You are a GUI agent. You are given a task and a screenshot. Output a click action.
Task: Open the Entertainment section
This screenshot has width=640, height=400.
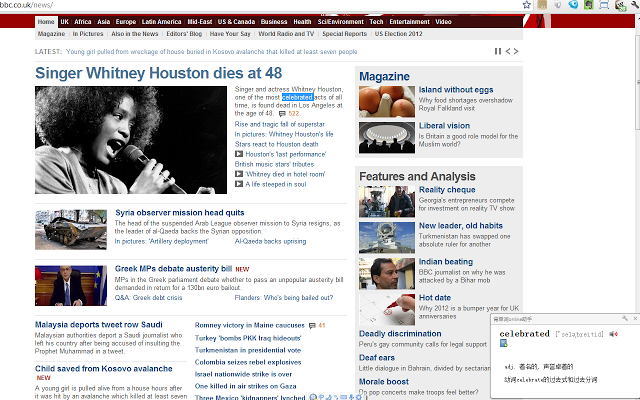point(409,22)
